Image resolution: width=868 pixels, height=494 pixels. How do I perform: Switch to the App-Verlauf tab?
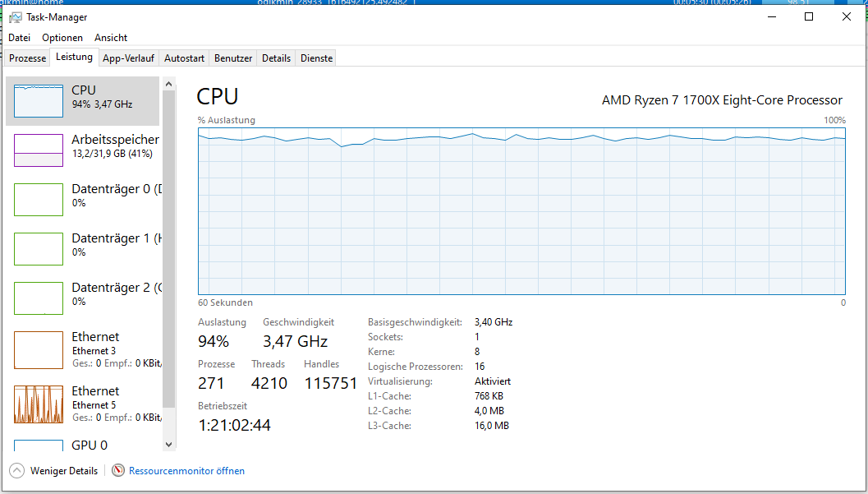coord(128,58)
